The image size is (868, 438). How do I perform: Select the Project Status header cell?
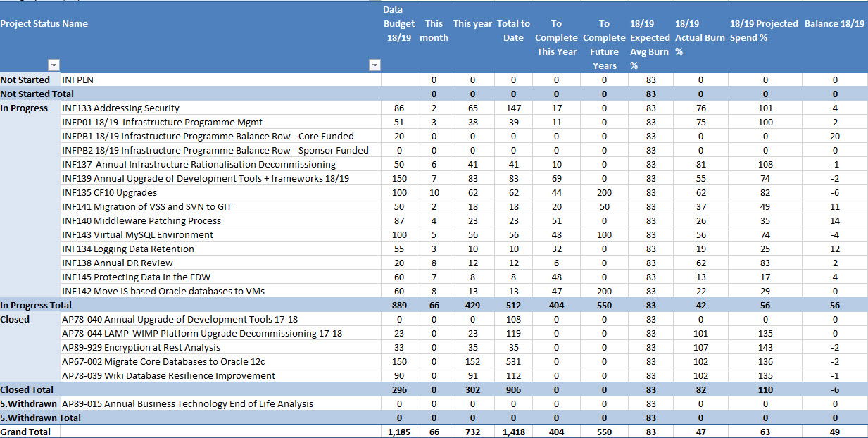tap(30, 23)
